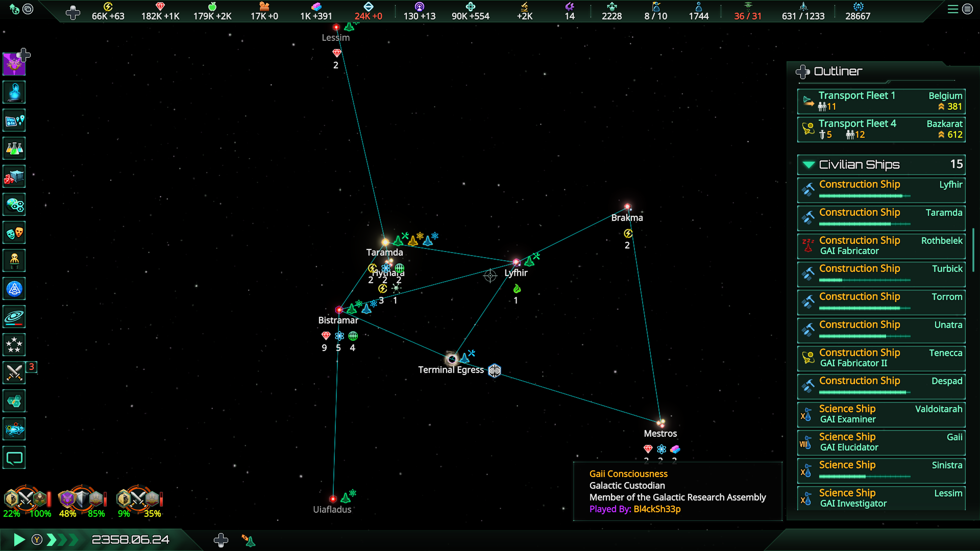Viewport: 980px width, 551px height.
Task: Click the Terminal Egress gateway marker icon
Action: [x=495, y=370]
